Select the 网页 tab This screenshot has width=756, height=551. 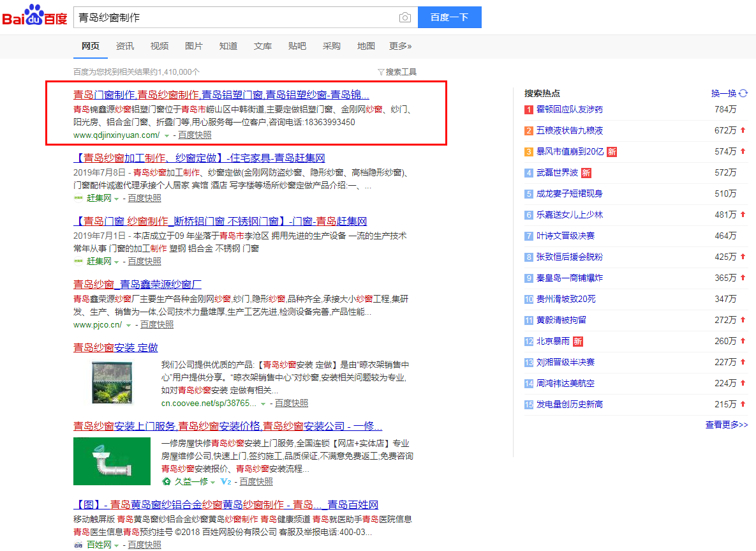point(91,46)
